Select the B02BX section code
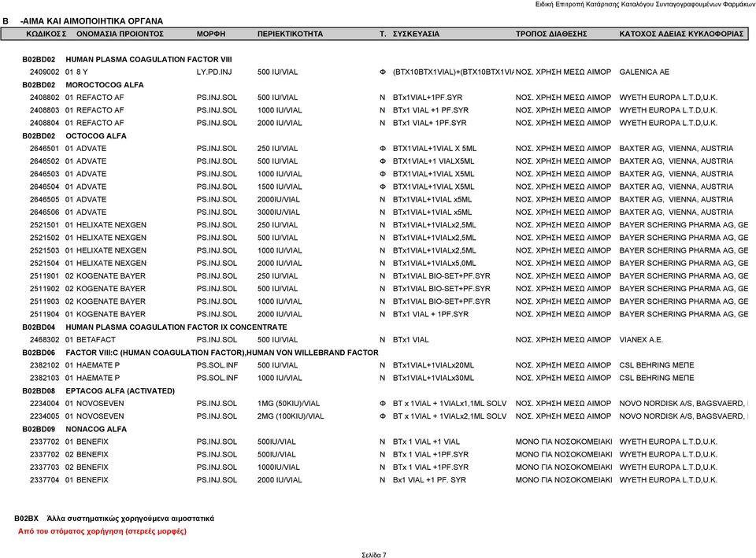This screenshot has width=756, height=558. pyautogui.click(x=26, y=519)
